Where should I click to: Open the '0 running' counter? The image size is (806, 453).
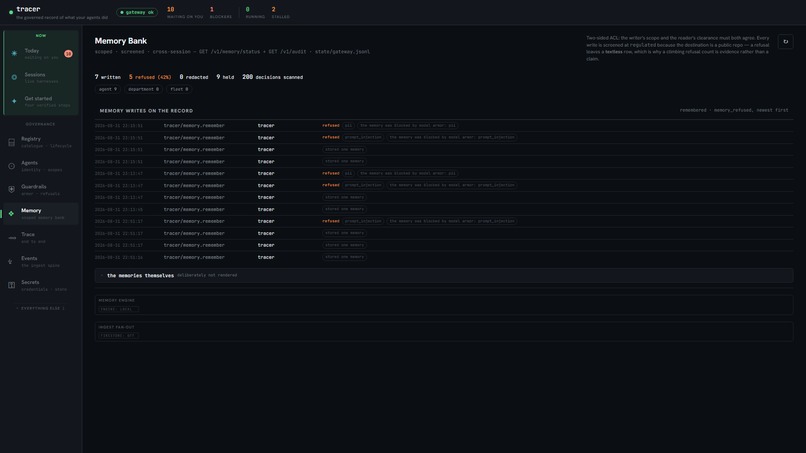(255, 12)
